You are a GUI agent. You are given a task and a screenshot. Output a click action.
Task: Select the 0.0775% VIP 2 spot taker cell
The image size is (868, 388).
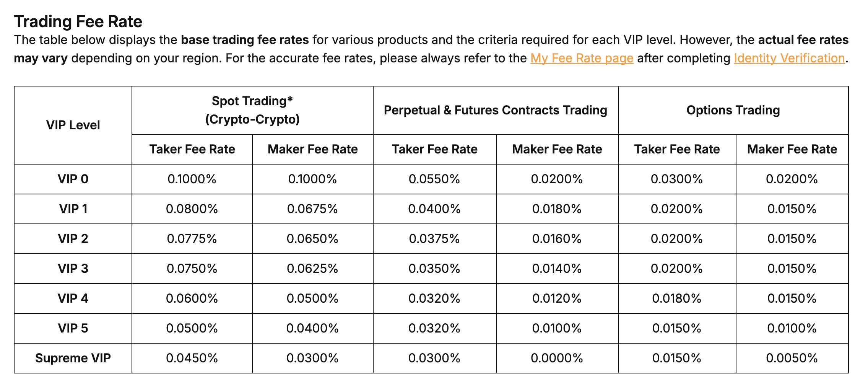coord(192,239)
